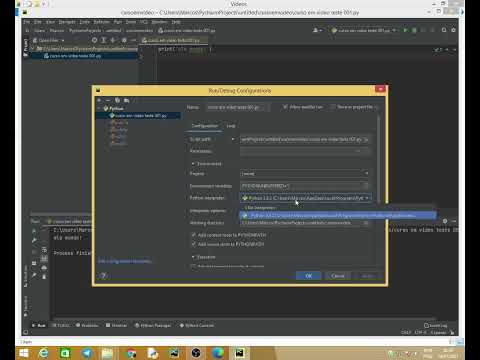Click OK in Run/Debug Configurations
This screenshot has height=360, width=480.
(309, 276)
